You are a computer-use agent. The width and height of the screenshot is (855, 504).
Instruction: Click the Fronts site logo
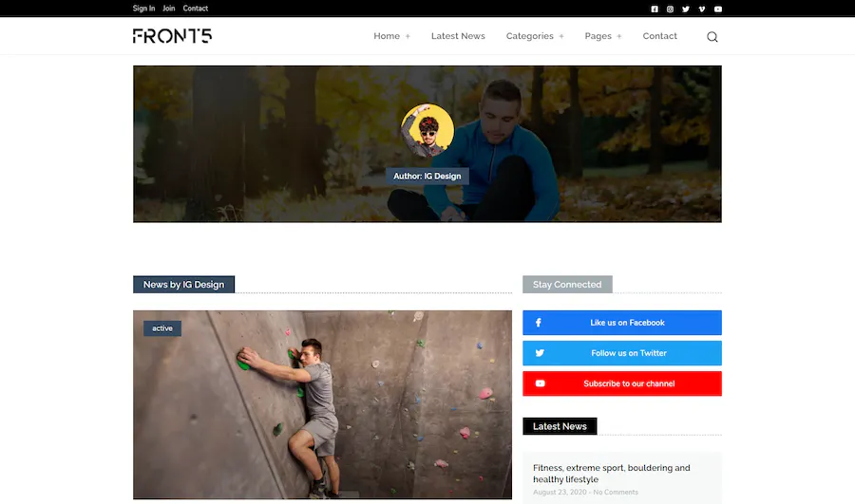[172, 36]
